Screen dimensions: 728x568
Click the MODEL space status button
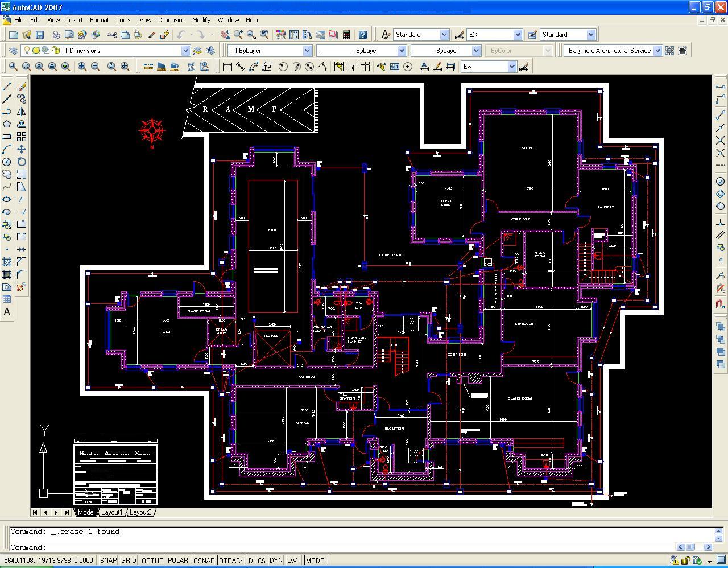click(x=316, y=561)
